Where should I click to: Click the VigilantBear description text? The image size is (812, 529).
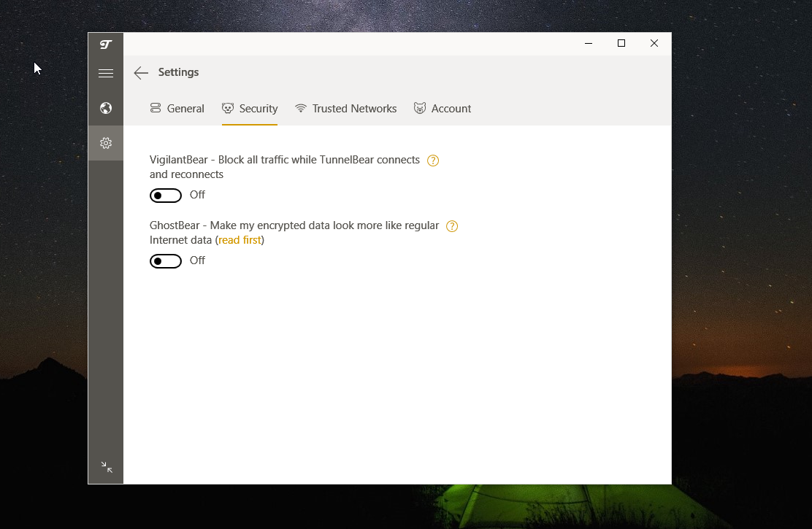(285, 167)
